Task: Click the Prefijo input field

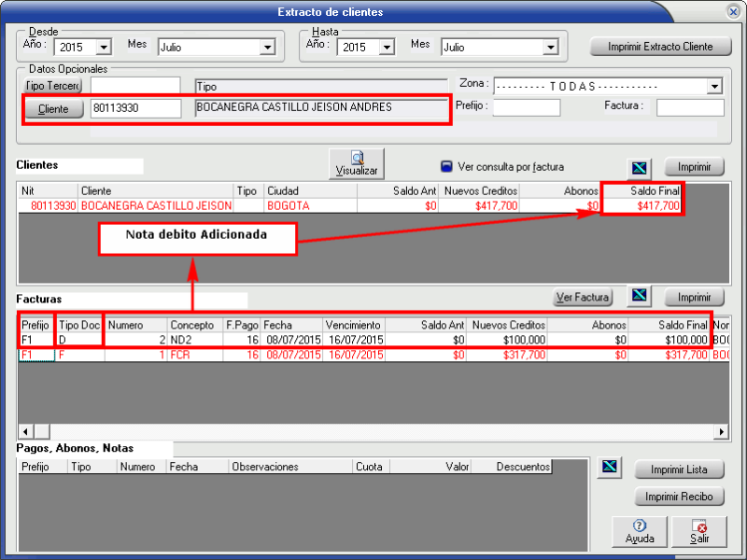Action: pyautogui.click(x=527, y=107)
